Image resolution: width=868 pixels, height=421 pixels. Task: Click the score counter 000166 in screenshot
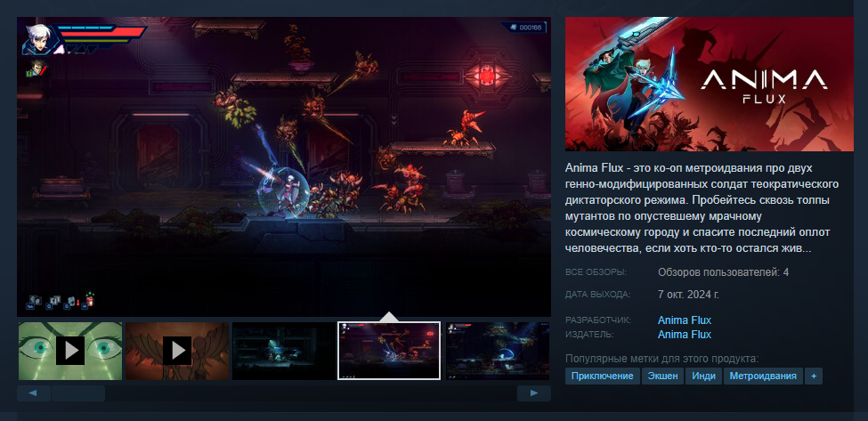pyautogui.click(x=523, y=27)
